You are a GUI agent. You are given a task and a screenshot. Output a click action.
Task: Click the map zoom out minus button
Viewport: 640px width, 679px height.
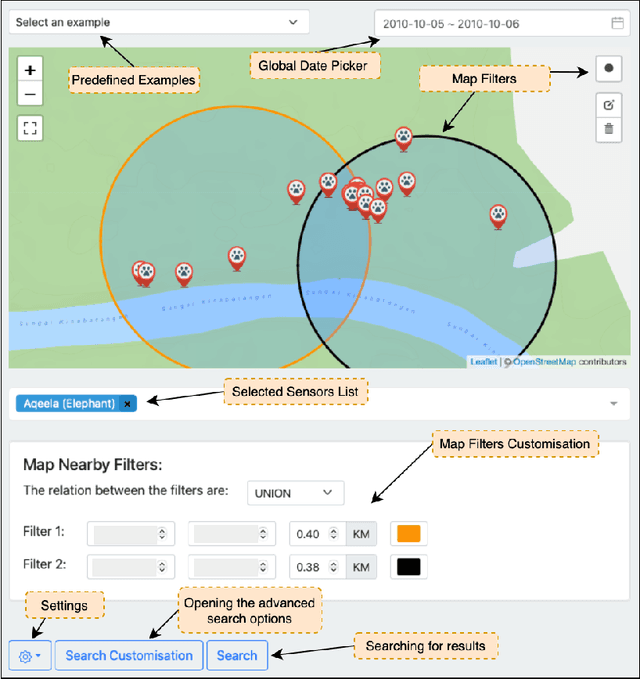pos(30,94)
